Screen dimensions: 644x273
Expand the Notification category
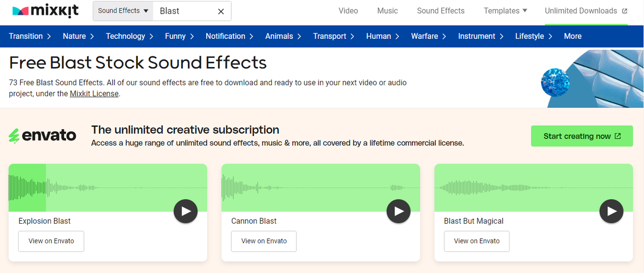click(230, 36)
